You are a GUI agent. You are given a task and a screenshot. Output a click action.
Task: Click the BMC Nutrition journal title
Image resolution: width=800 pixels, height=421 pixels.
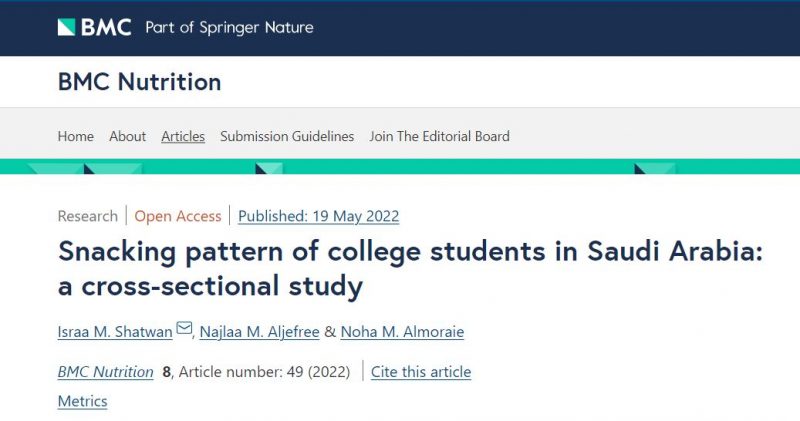coord(139,82)
